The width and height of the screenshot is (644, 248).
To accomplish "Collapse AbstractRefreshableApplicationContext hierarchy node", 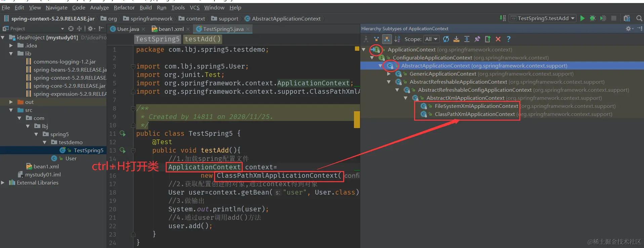I will point(389,82).
